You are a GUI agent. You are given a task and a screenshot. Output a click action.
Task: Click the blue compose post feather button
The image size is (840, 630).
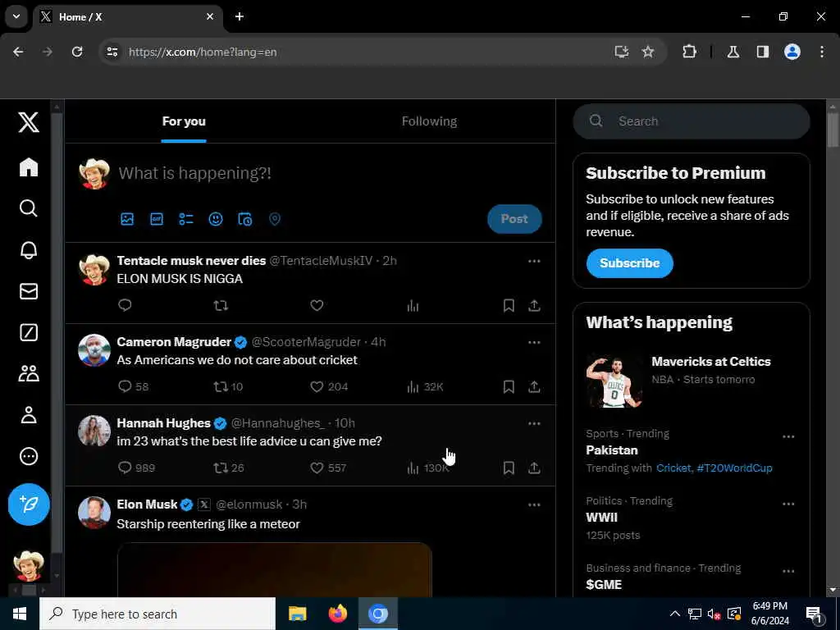29,504
